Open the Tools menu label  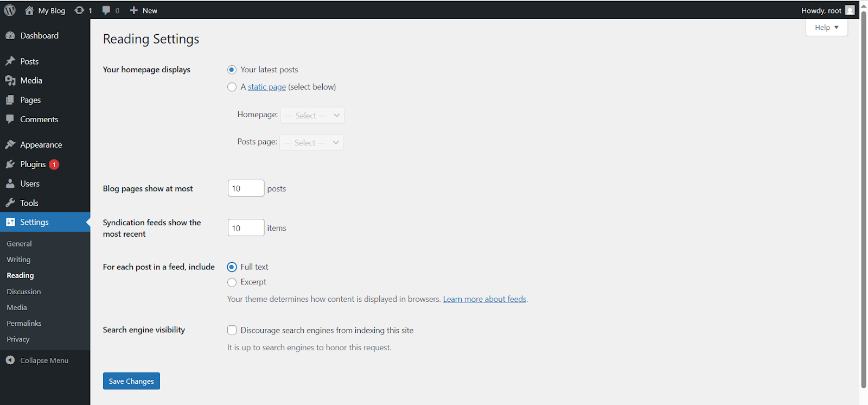point(29,203)
